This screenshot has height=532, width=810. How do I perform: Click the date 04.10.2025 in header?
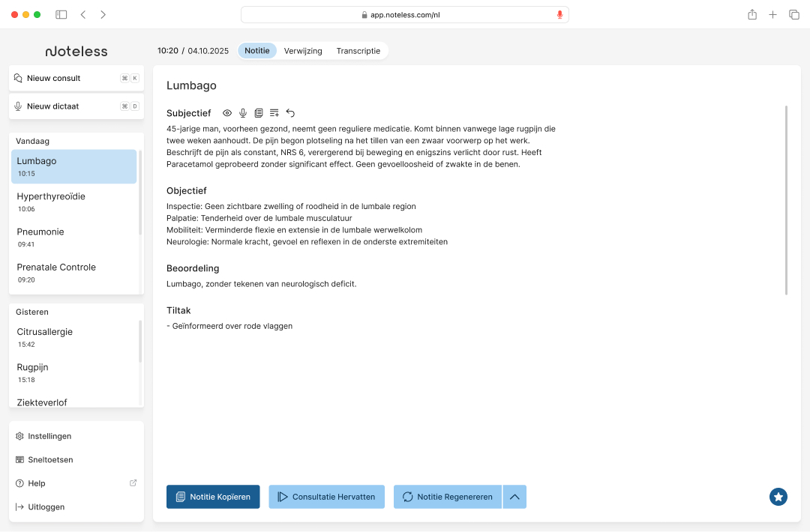[x=208, y=50]
